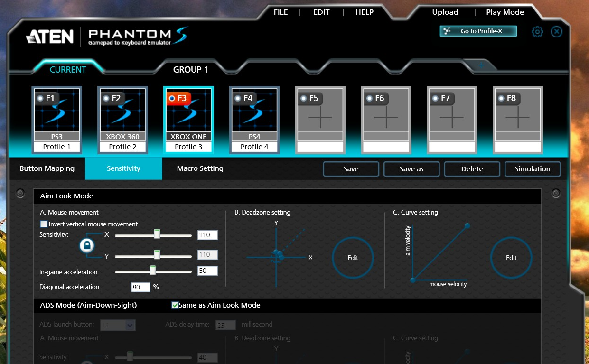
Task: Add a new profile in F5 slot
Action: click(x=320, y=120)
